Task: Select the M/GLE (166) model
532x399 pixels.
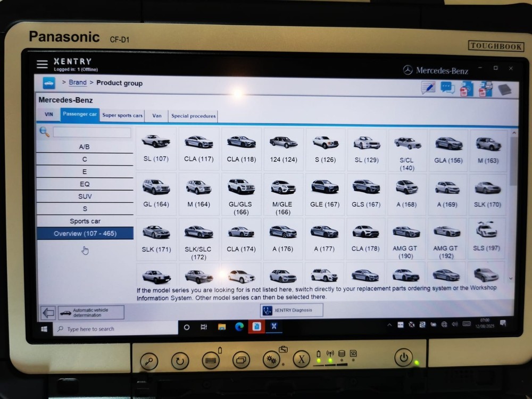Action: pyautogui.click(x=283, y=195)
